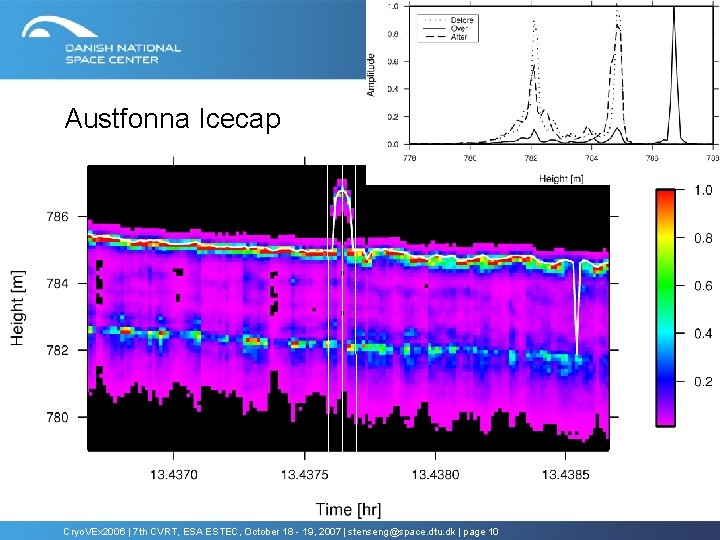Click the colorbar label 0.2

pyautogui.click(x=703, y=381)
